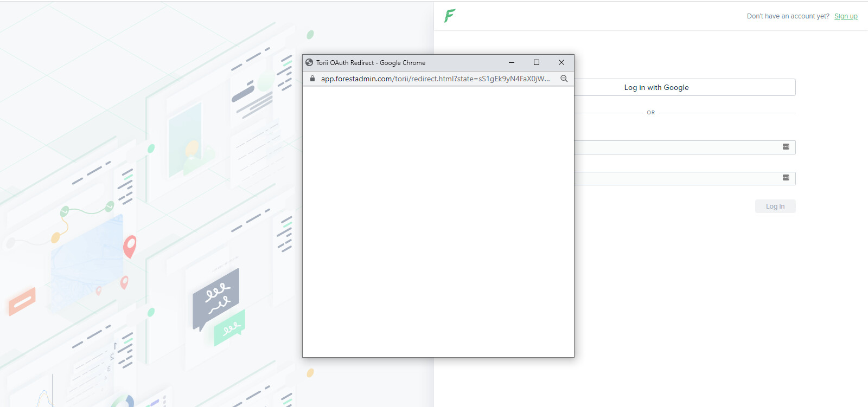Click the Forest Admin logo
The height and width of the screenshot is (407, 868).
click(450, 16)
